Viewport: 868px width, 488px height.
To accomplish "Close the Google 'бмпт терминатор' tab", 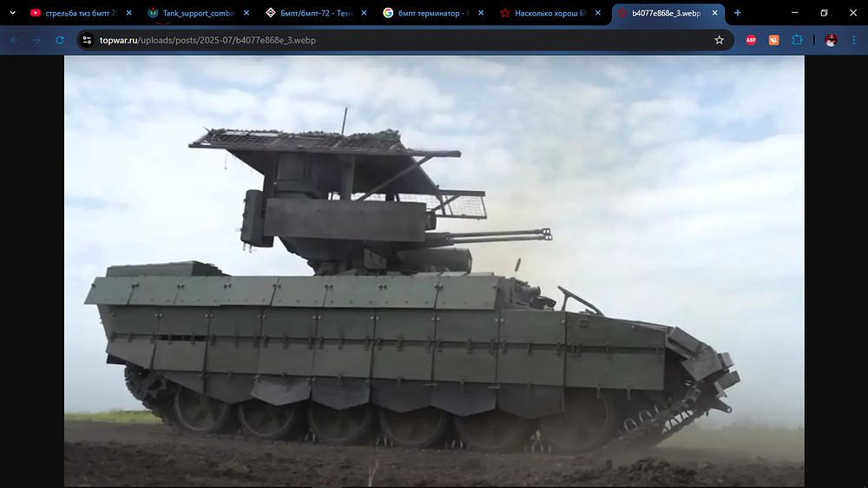I will coord(481,13).
